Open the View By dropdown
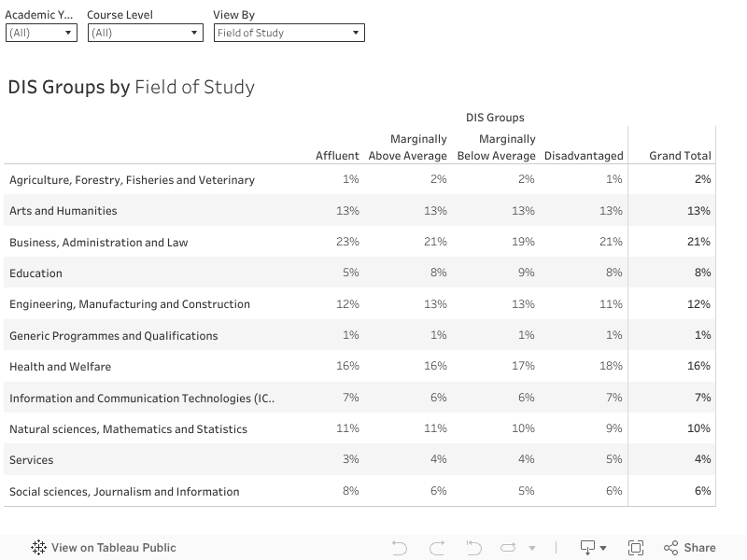 [289, 33]
